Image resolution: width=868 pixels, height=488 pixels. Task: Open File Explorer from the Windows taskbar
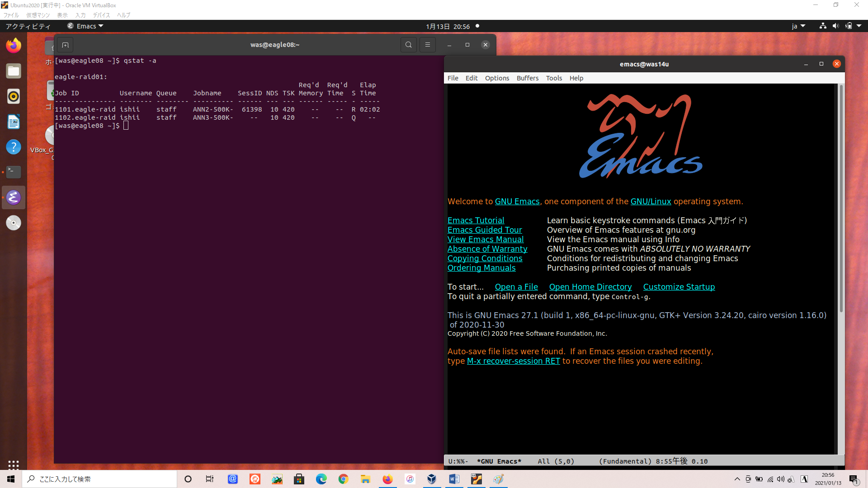(365, 479)
